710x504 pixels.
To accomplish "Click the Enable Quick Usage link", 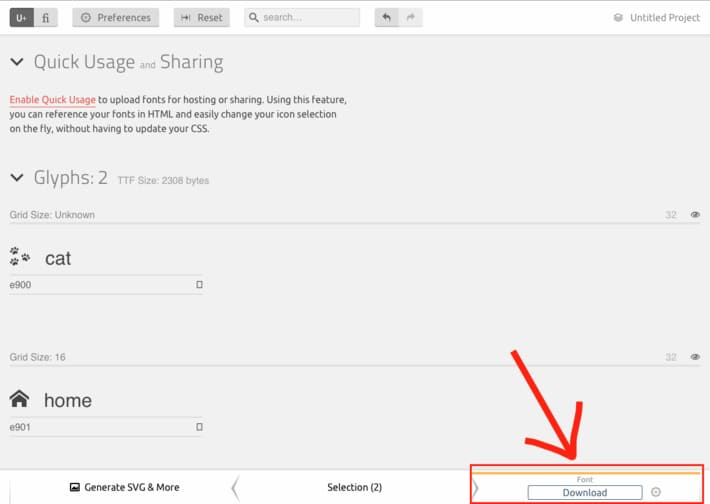I will coord(52,100).
